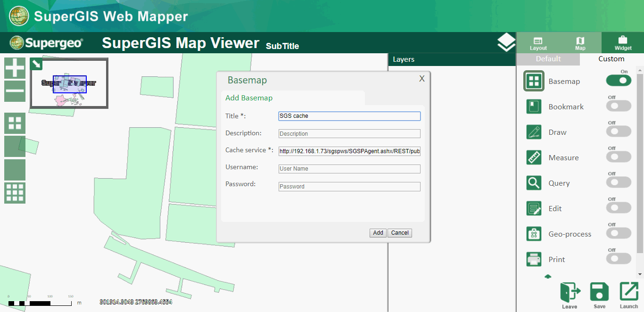Select the Edit widget icon
The height and width of the screenshot is (312, 644).
click(x=534, y=208)
